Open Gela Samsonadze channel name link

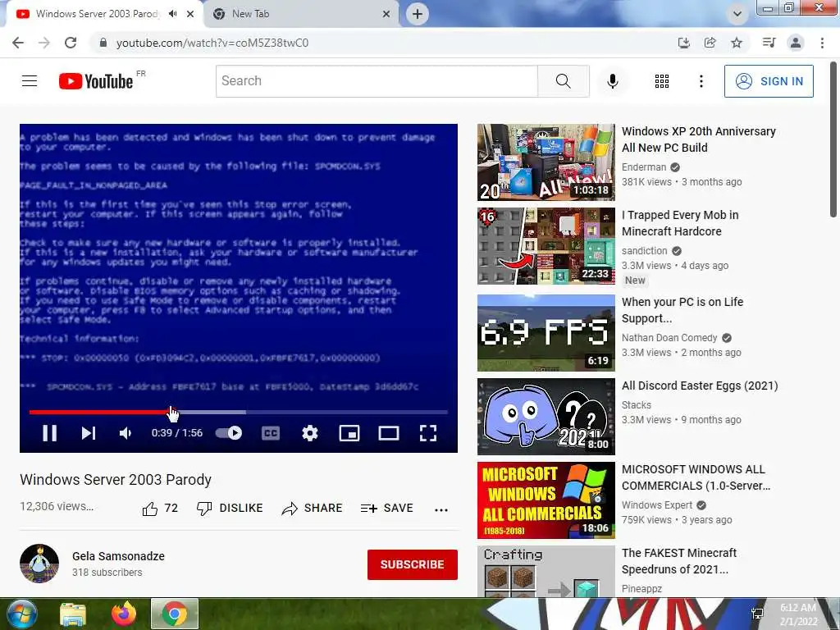pos(118,556)
